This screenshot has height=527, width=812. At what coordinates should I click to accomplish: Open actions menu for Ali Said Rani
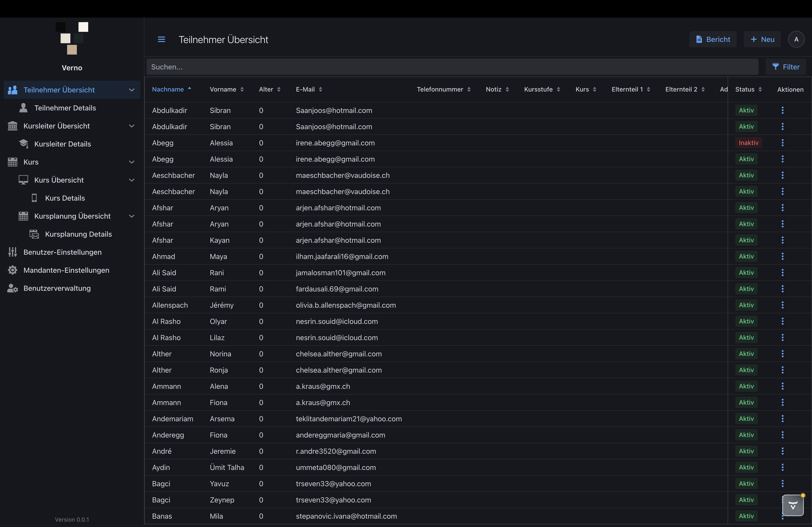(x=782, y=273)
